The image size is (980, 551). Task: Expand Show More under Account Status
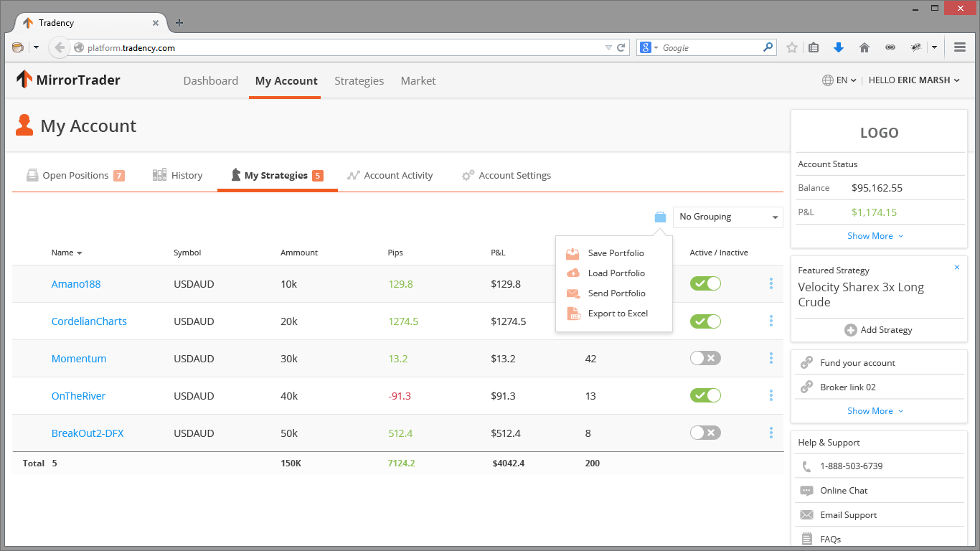[x=875, y=236]
